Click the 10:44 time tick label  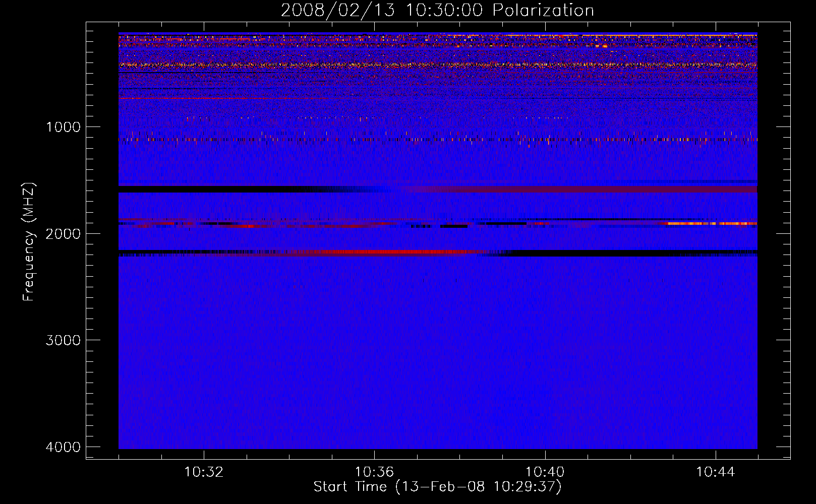[x=716, y=472]
